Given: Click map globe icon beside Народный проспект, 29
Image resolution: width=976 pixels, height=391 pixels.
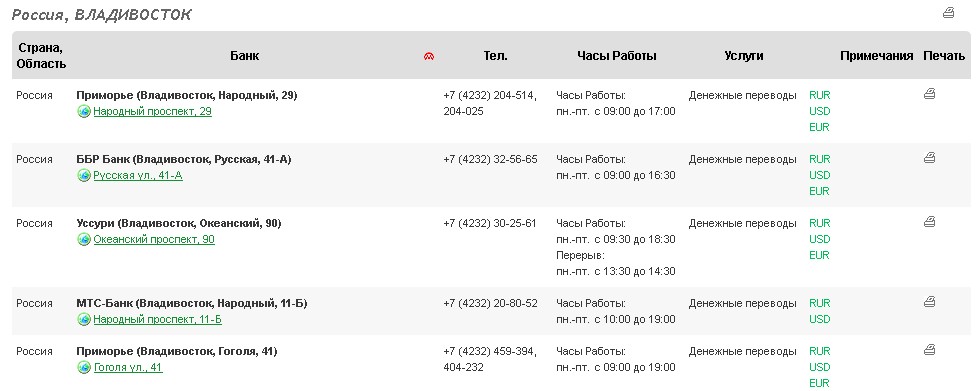Looking at the screenshot, I should [84, 111].
